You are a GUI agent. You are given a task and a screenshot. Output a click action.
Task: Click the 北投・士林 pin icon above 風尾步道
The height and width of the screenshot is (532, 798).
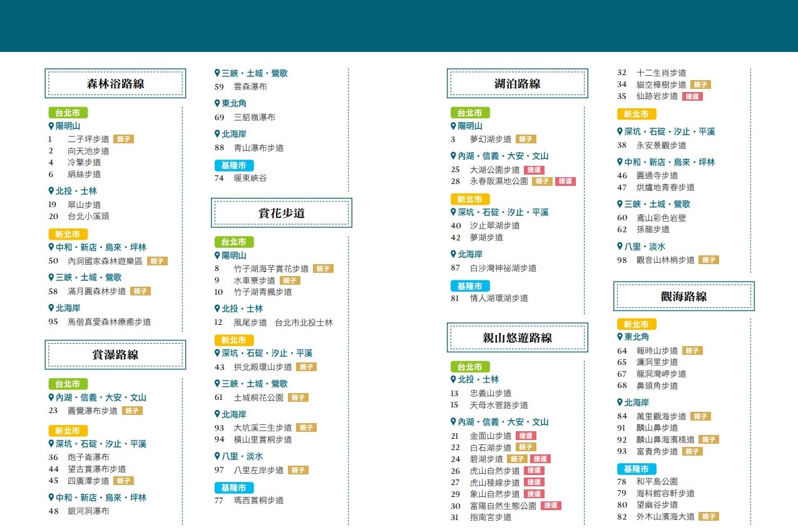click(x=217, y=309)
